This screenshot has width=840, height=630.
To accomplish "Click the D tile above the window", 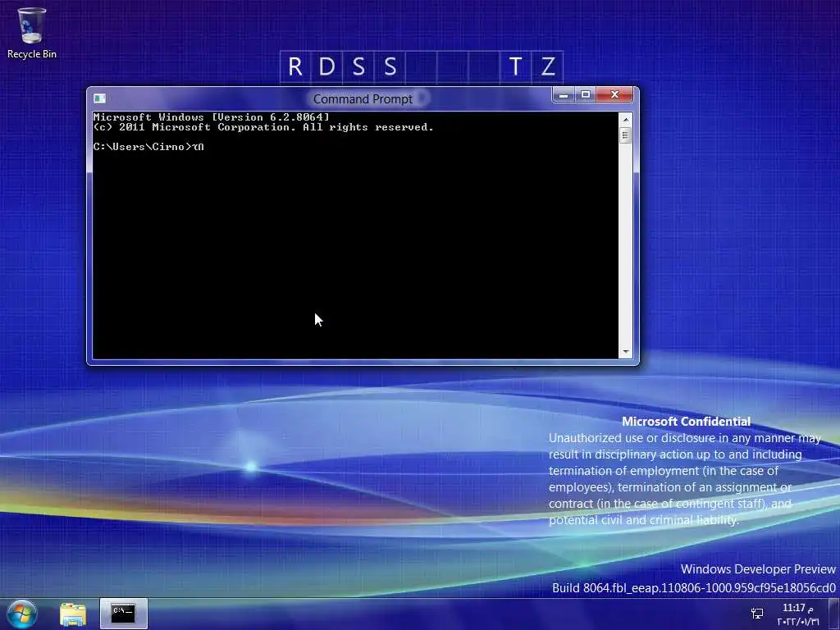I will pos(326,67).
